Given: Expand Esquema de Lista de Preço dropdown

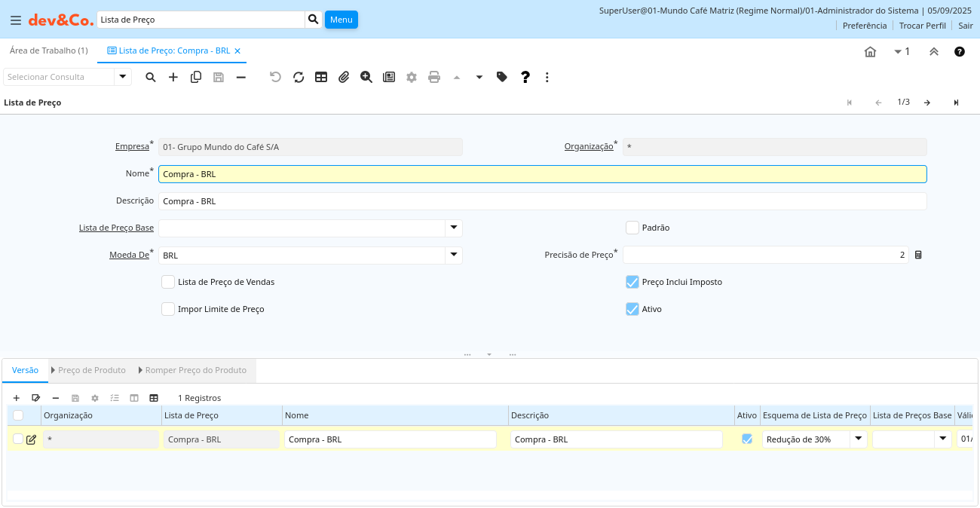Looking at the screenshot, I should 858,439.
